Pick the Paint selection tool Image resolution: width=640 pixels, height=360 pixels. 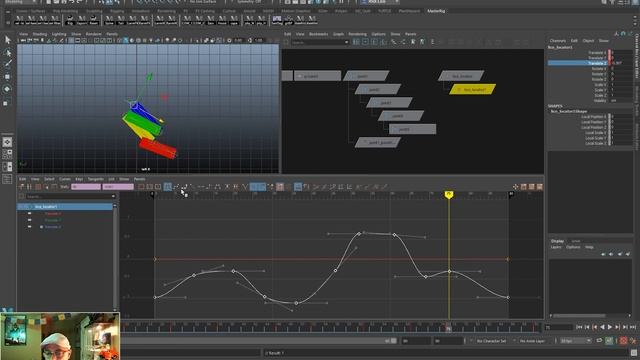tap(7, 64)
